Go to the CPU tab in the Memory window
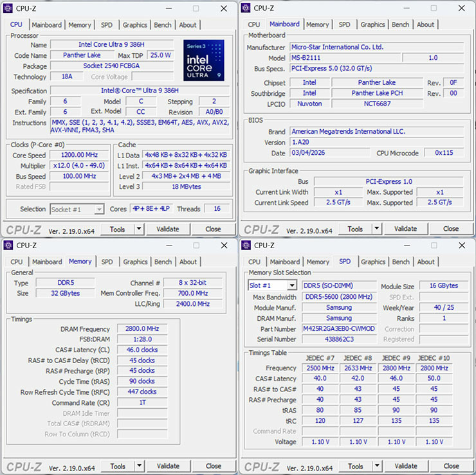 tap(16, 262)
